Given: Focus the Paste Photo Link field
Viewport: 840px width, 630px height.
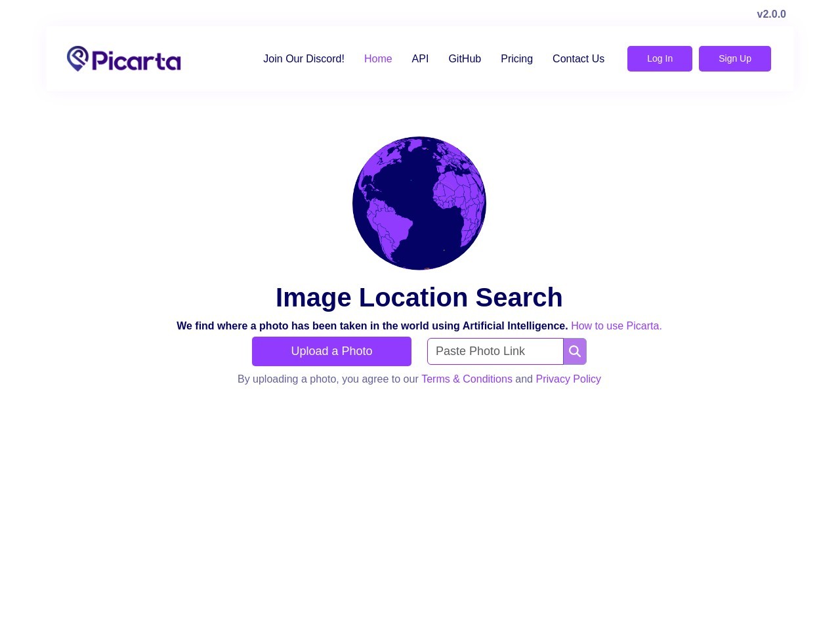Looking at the screenshot, I should [495, 351].
